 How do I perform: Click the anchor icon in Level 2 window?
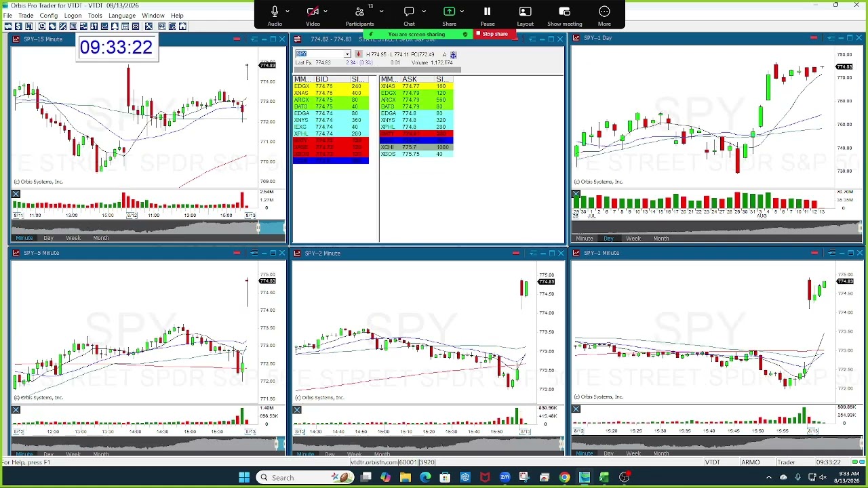453,54
